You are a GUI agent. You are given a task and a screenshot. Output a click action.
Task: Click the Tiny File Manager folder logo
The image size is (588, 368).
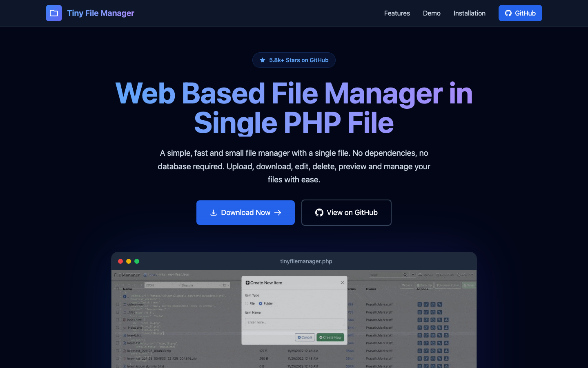tap(53, 13)
